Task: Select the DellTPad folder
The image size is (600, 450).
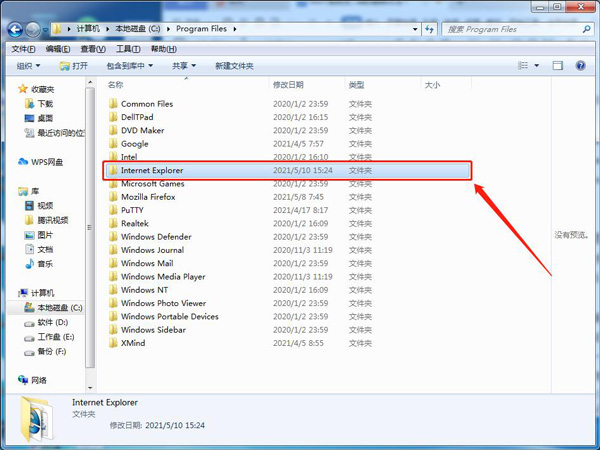Action: [x=131, y=117]
